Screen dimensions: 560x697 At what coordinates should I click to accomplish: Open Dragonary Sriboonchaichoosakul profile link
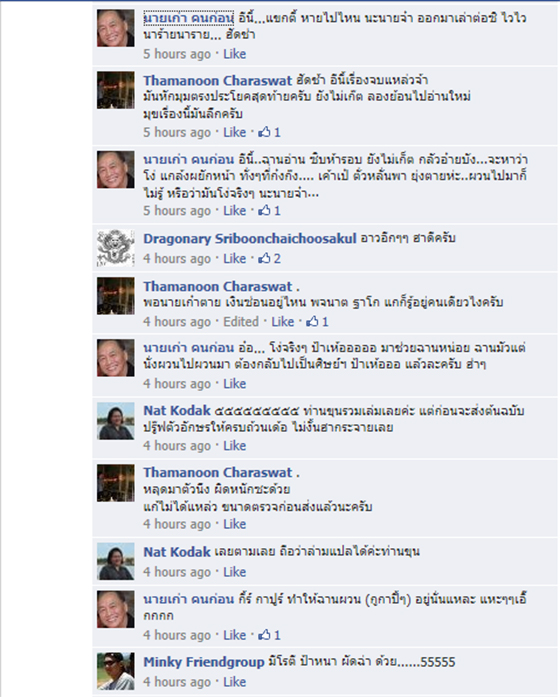coord(250,239)
